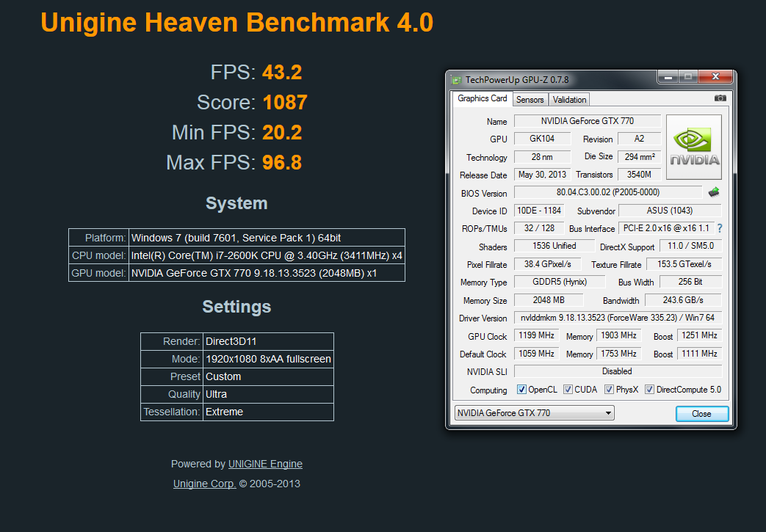Click the Close button in GPU-Z
Screen dimensions: 766x532
tap(702, 413)
